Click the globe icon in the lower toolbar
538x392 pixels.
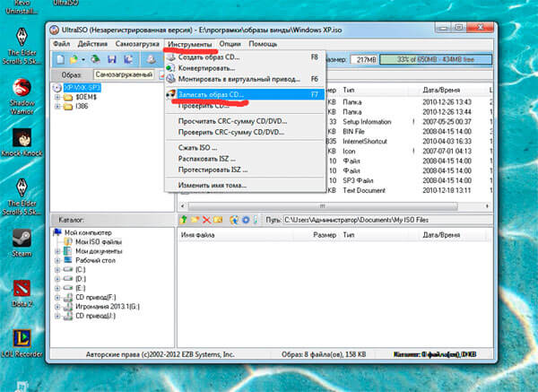[234, 220]
